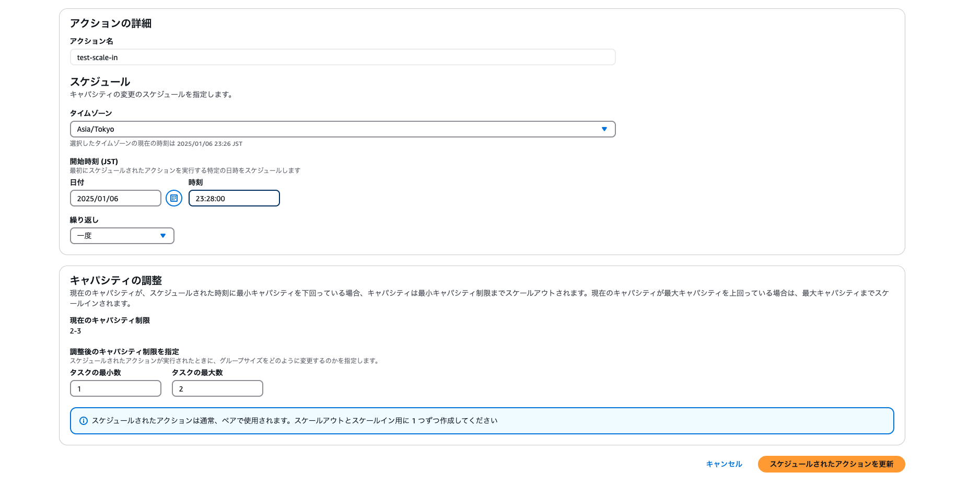This screenshot has width=980, height=495.
Task: Click the info icon in the notice banner
Action: pos(83,421)
